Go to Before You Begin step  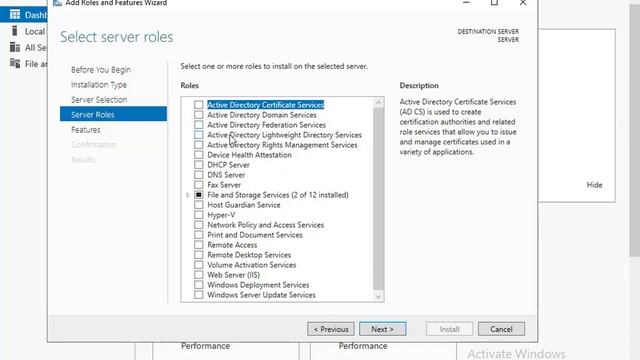(101, 70)
